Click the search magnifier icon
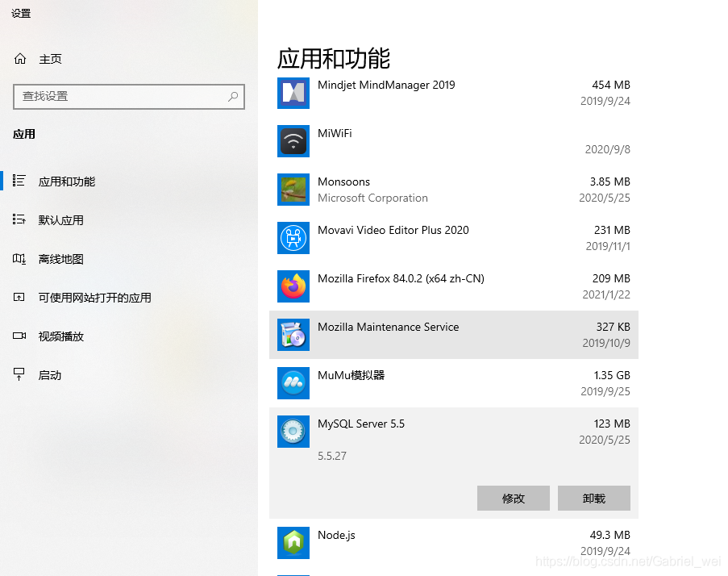This screenshot has width=728, height=576. pos(233,97)
